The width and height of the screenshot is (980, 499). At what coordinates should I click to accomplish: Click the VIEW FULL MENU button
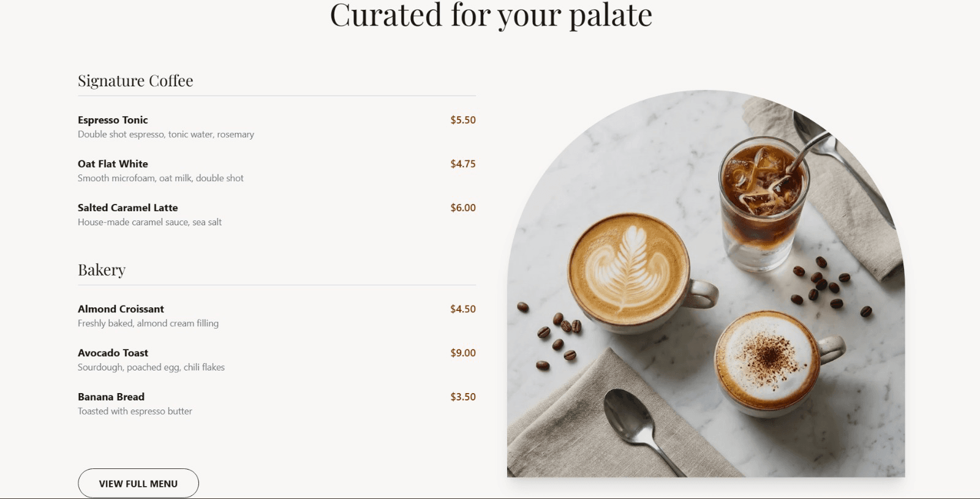point(138,483)
